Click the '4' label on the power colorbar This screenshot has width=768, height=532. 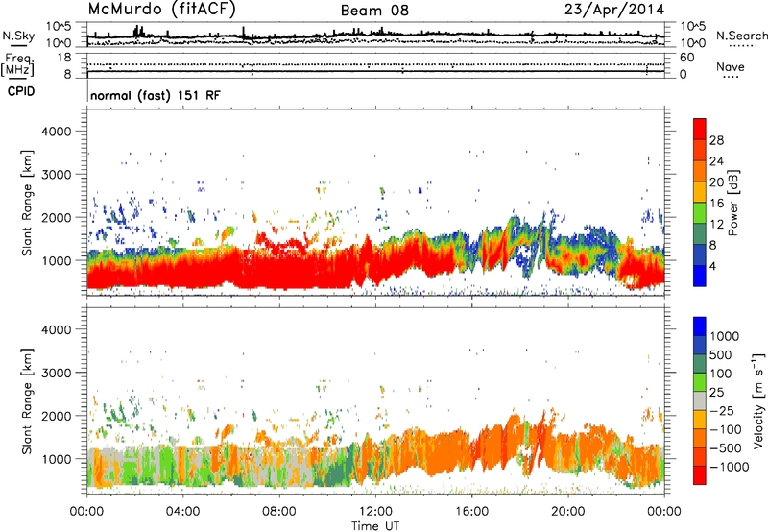click(712, 266)
